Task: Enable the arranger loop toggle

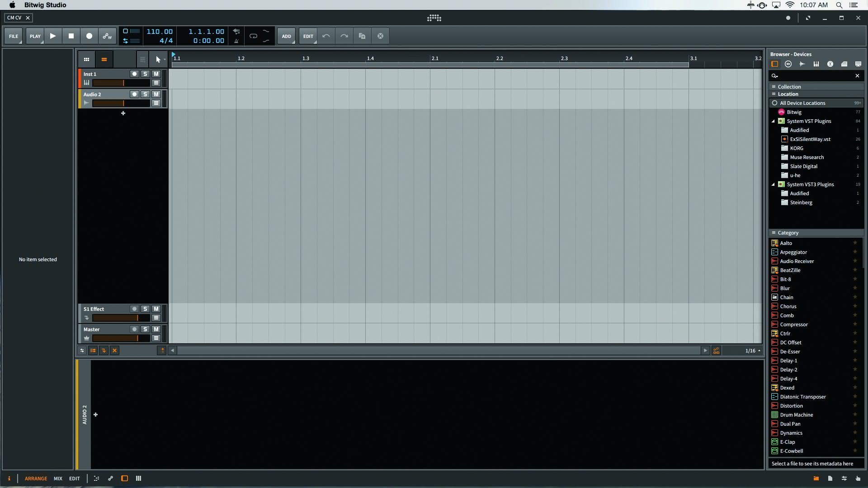Action: (253, 36)
